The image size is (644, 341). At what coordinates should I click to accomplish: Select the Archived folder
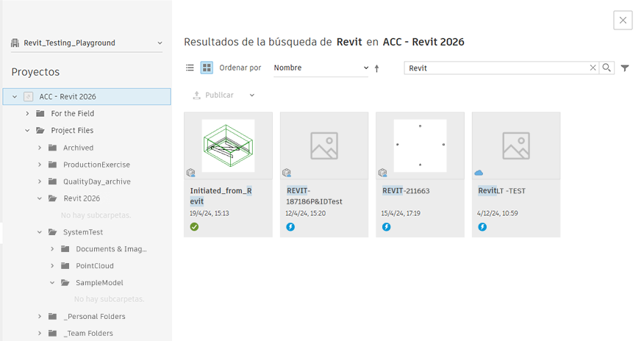tap(78, 148)
